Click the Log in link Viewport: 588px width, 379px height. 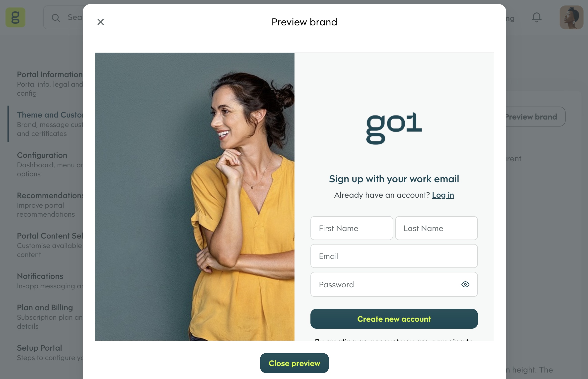[443, 194]
